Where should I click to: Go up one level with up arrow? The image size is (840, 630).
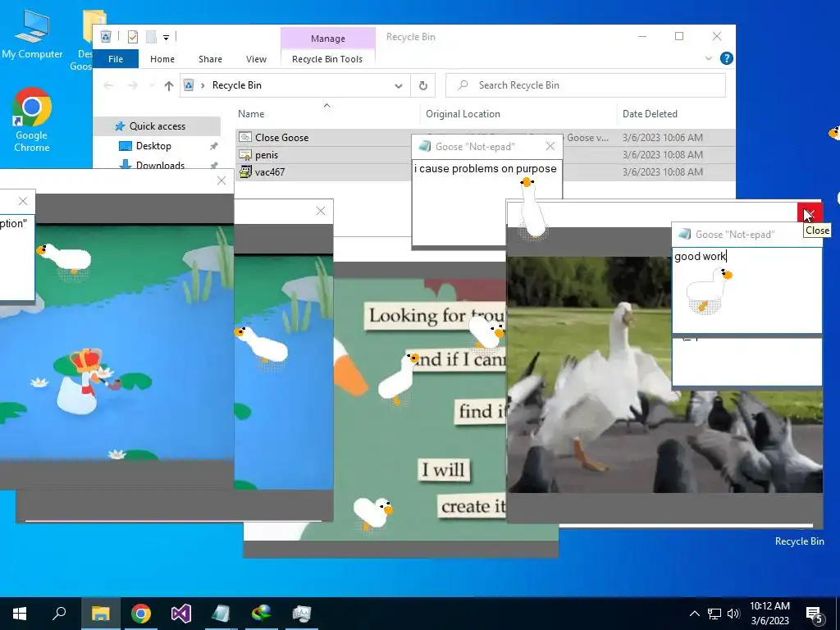click(x=169, y=85)
